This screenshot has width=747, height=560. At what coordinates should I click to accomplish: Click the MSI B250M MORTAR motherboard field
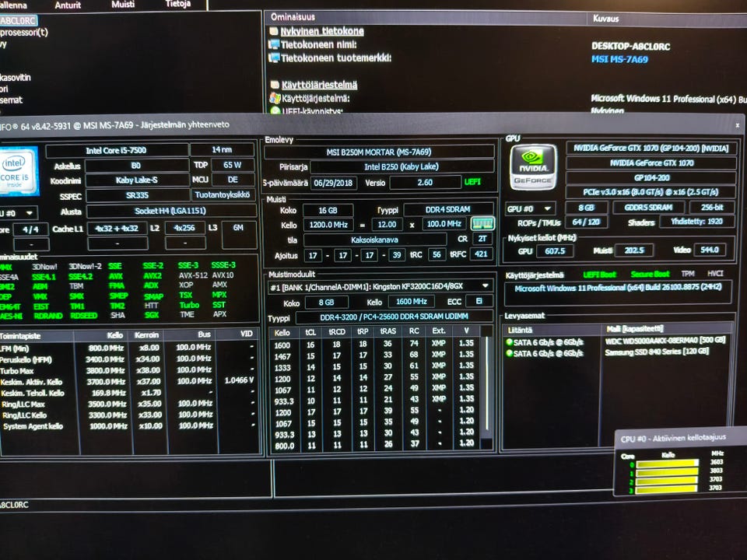tap(379, 152)
